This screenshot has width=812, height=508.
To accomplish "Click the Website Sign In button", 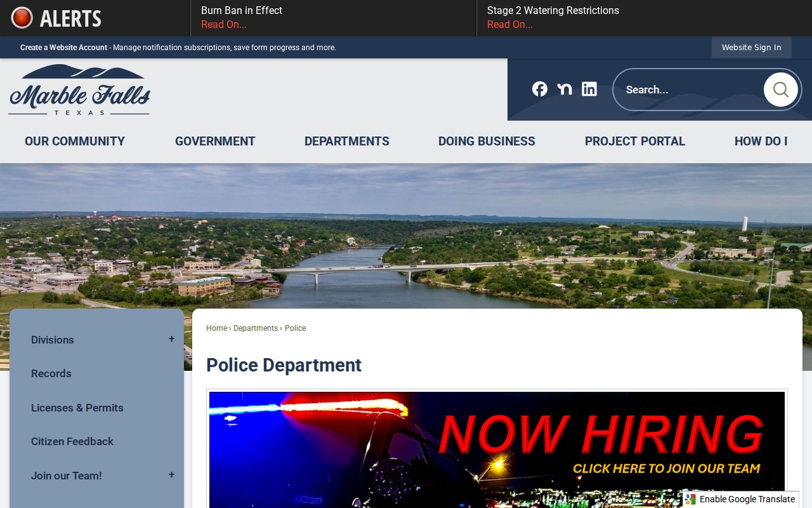I will [752, 48].
